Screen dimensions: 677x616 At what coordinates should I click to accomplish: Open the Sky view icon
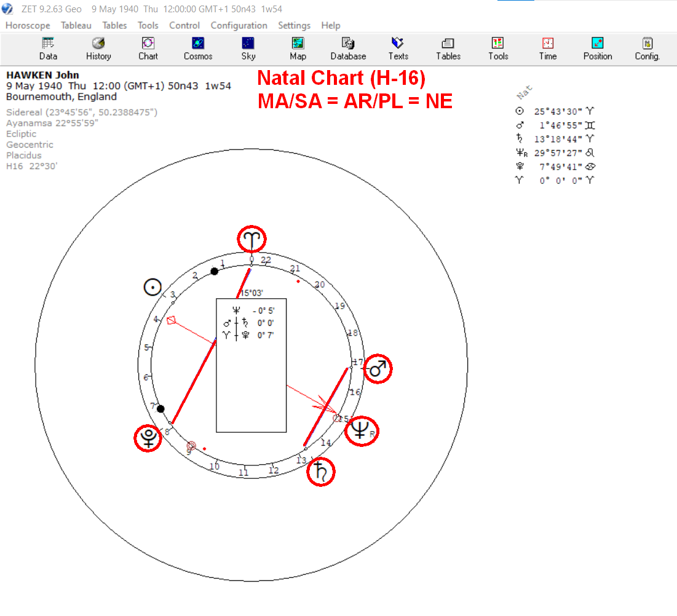click(x=248, y=49)
